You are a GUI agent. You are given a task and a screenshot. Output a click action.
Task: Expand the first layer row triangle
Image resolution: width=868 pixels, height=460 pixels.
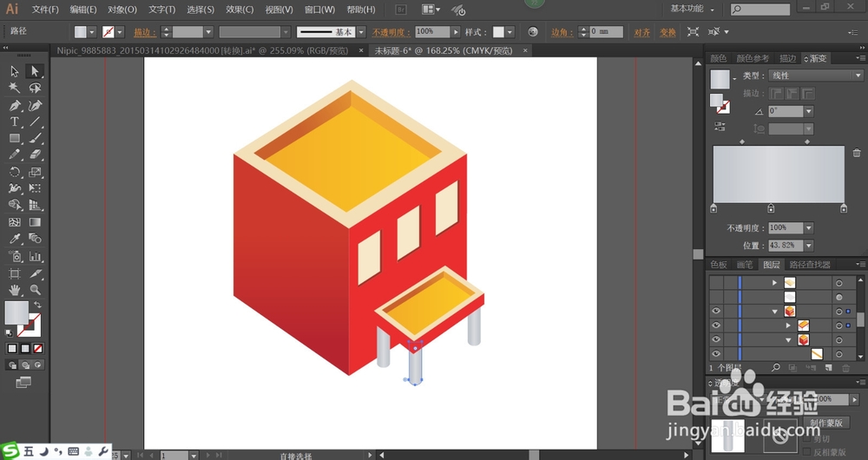pos(774,283)
